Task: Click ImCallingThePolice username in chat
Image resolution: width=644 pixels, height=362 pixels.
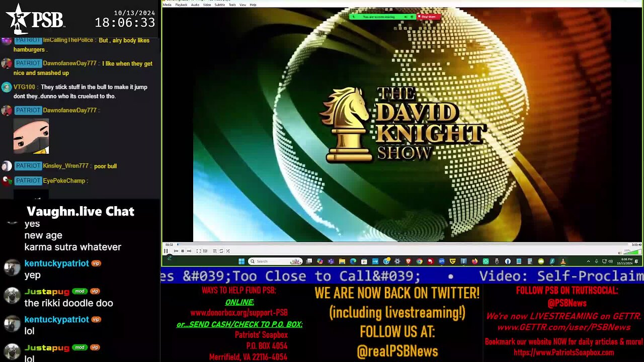Action: click(x=68, y=40)
